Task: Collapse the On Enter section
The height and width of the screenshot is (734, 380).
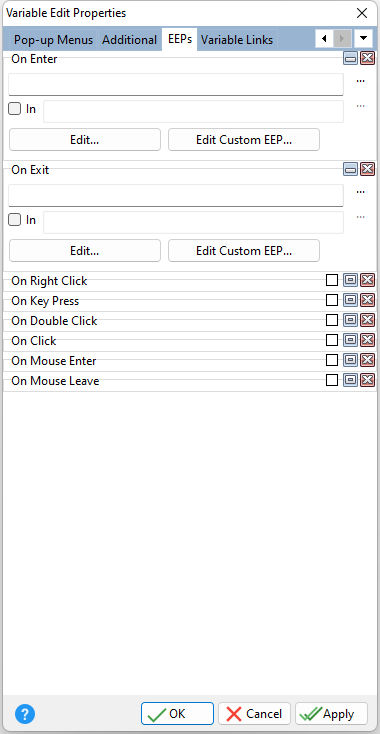Action: tap(350, 58)
